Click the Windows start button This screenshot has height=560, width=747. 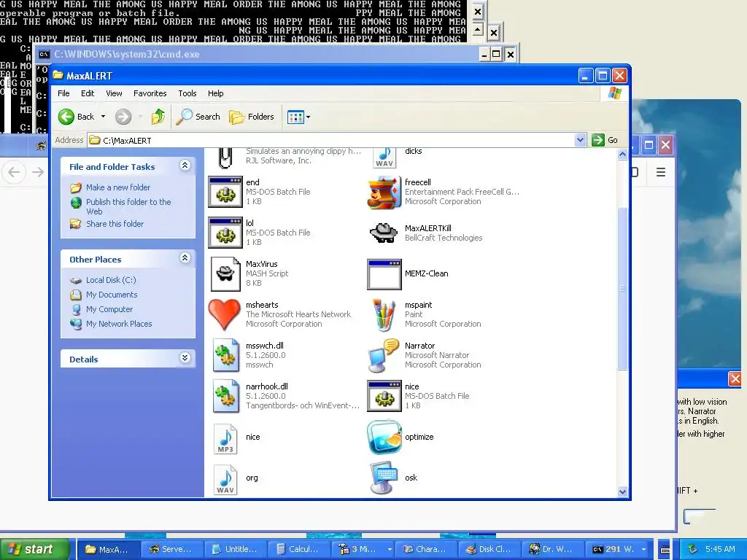[34, 549]
